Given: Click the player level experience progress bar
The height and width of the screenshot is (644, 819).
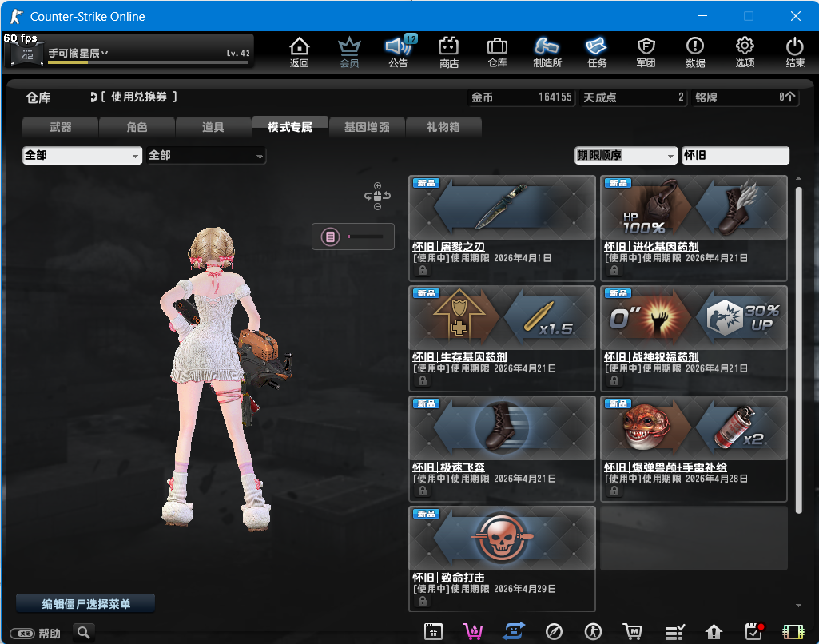Looking at the screenshot, I should [x=148, y=62].
